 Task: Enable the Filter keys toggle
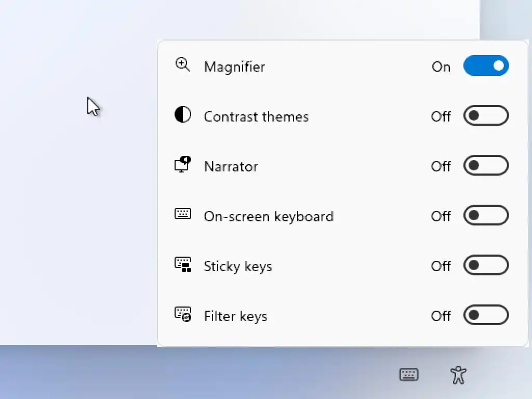click(x=486, y=315)
